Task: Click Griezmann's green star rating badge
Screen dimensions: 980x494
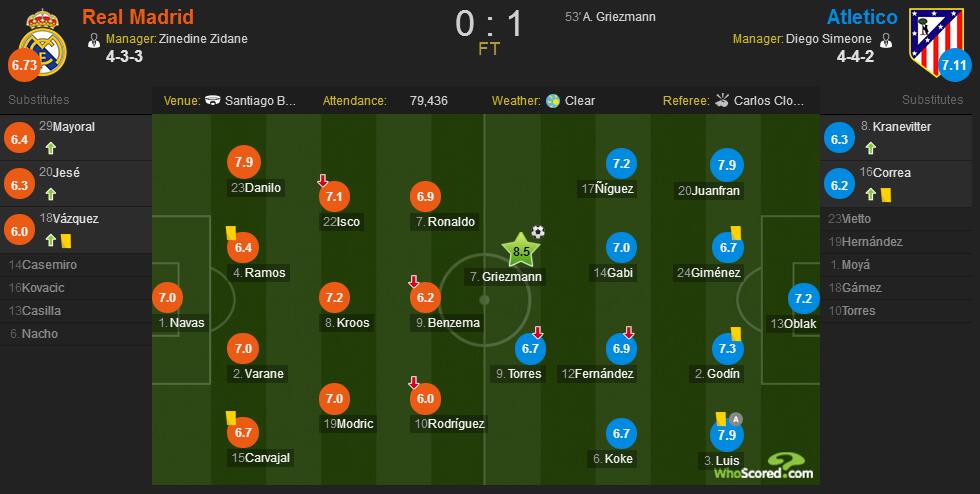Action: 521,251
